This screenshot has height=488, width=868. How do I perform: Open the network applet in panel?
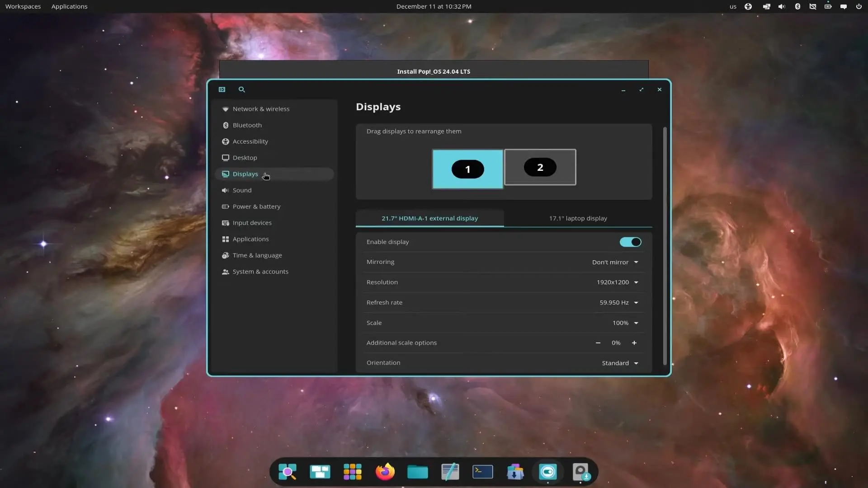(813, 6)
